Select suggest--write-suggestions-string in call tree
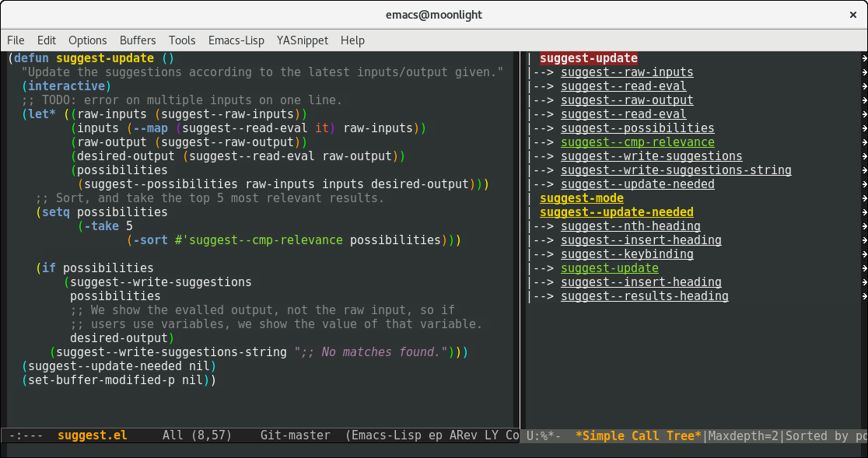Screen dimensions: 868x458 tap(676, 170)
